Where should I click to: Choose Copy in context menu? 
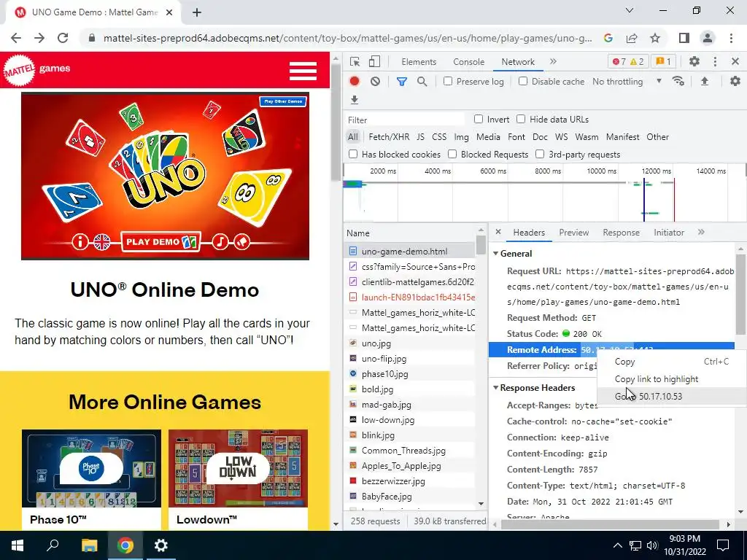tap(672, 362)
